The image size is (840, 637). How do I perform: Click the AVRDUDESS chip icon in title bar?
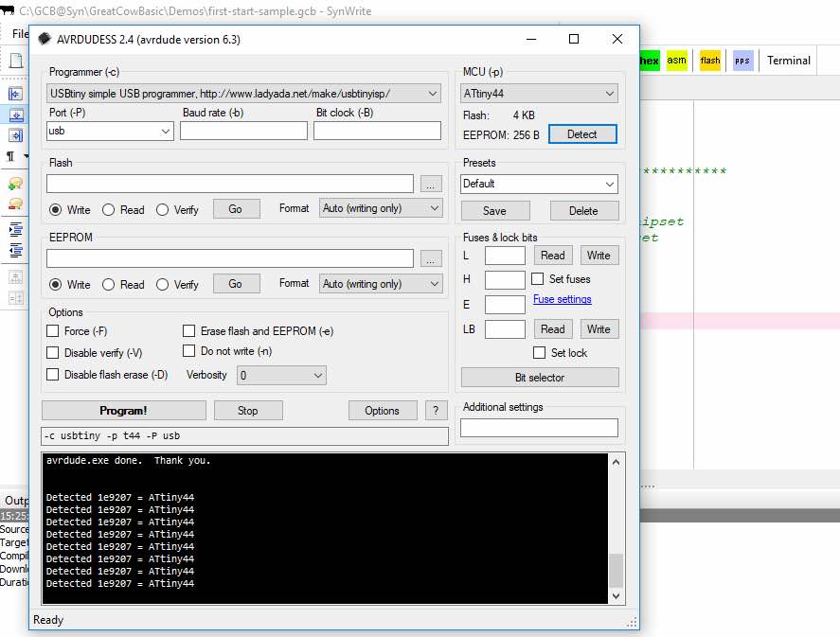point(45,39)
